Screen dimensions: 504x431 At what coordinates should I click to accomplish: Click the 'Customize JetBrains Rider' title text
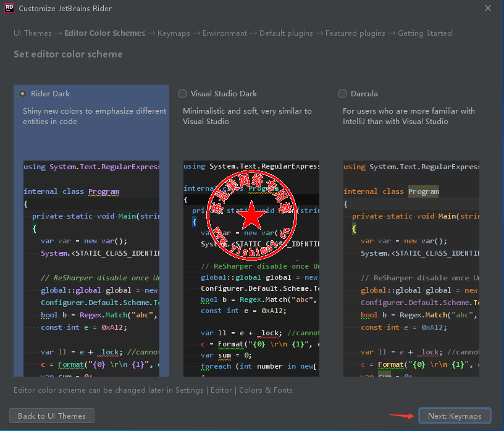[65, 9]
